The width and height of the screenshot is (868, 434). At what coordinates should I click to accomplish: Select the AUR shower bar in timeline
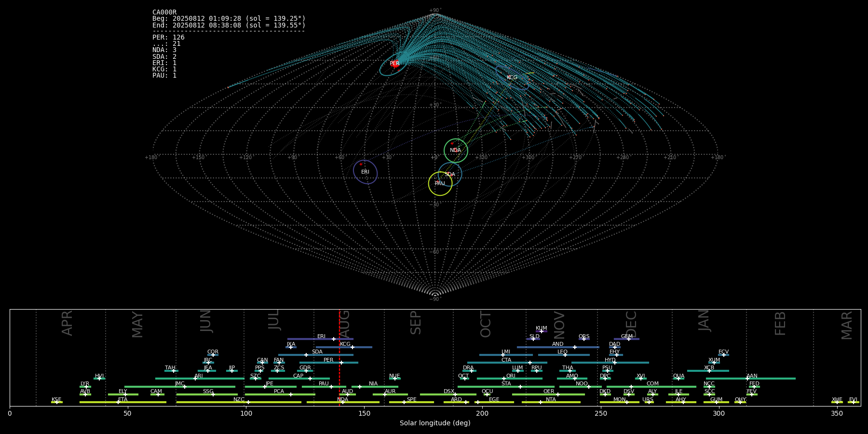[390, 394]
